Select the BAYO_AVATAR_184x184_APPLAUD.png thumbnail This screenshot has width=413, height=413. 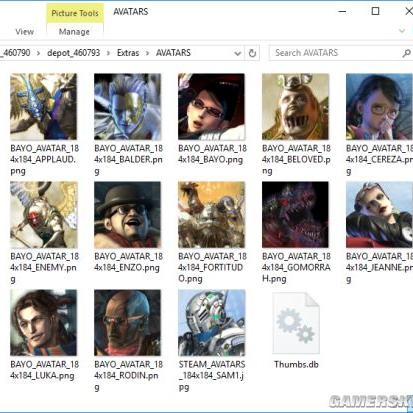[44, 107]
